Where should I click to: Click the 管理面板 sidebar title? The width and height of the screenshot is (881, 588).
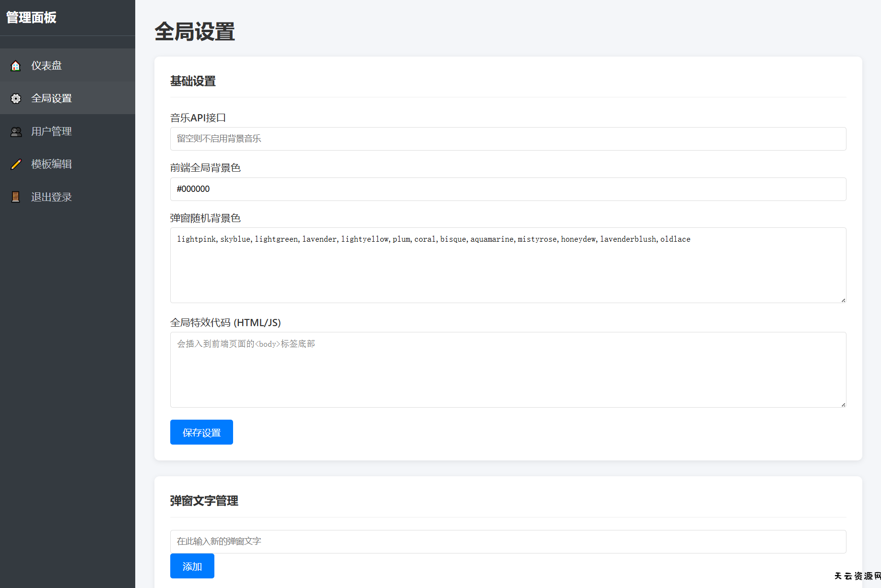click(x=32, y=18)
